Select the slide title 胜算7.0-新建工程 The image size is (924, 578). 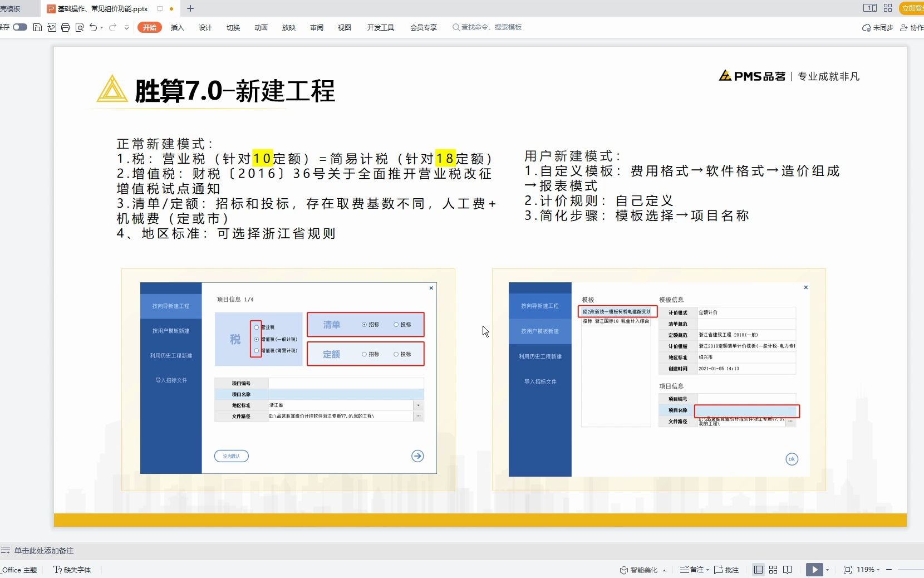click(235, 91)
